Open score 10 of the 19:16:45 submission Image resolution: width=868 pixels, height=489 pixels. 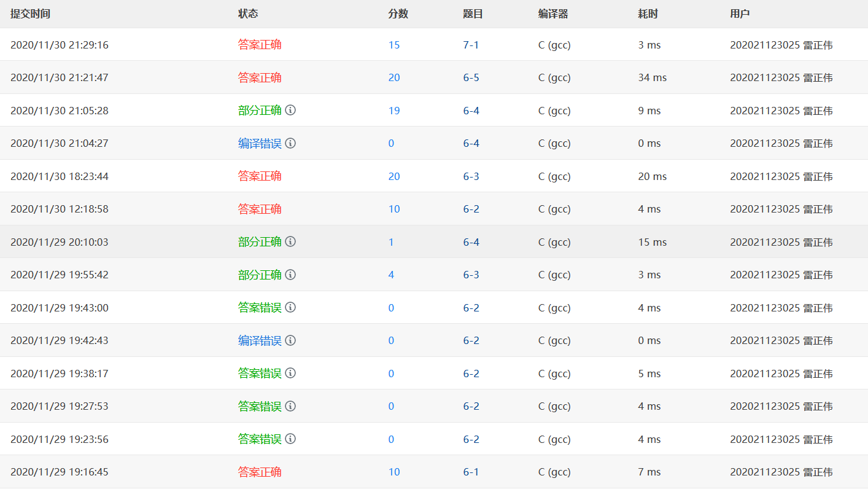[x=394, y=472]
